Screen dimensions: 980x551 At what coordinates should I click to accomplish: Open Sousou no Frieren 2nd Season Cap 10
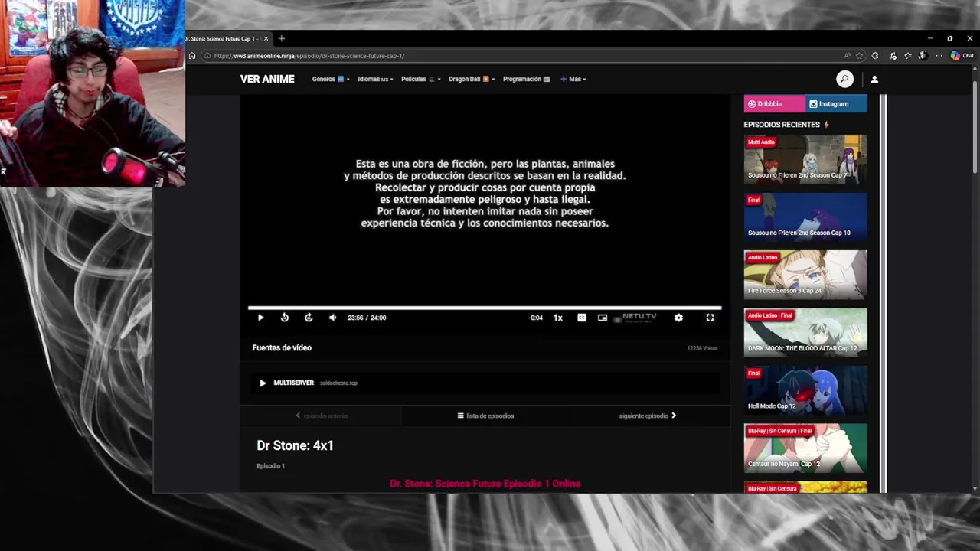(x=805, y=217)
